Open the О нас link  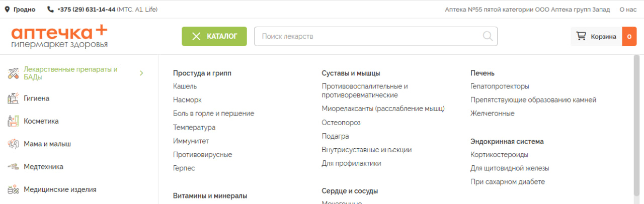pos(628,9)
